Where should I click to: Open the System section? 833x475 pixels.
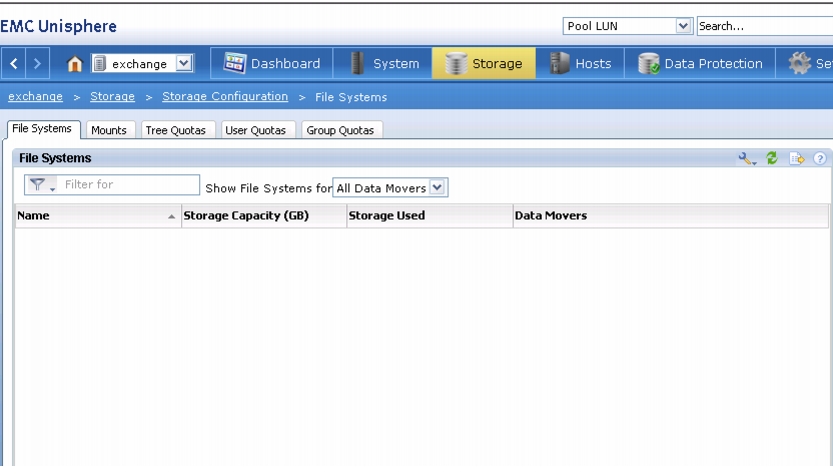[x=382, y=63]
